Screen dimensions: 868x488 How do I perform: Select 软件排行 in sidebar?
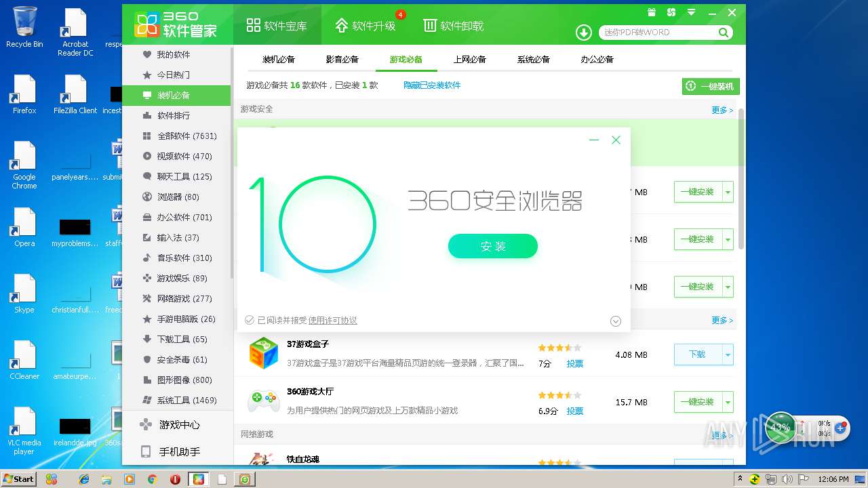[x=176, y=115]
